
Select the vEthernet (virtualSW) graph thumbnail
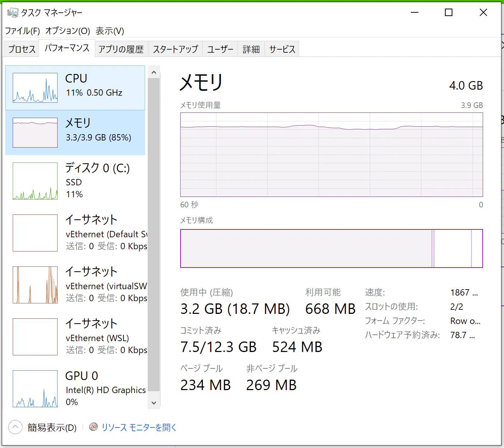35,285
